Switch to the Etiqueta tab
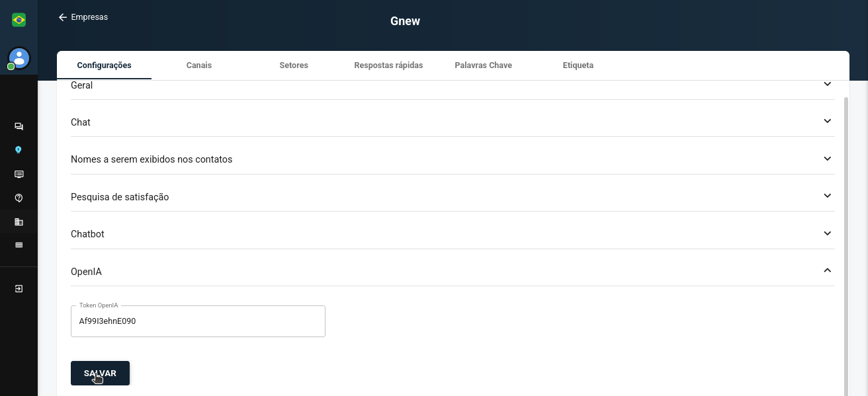 tap(578, 65)
